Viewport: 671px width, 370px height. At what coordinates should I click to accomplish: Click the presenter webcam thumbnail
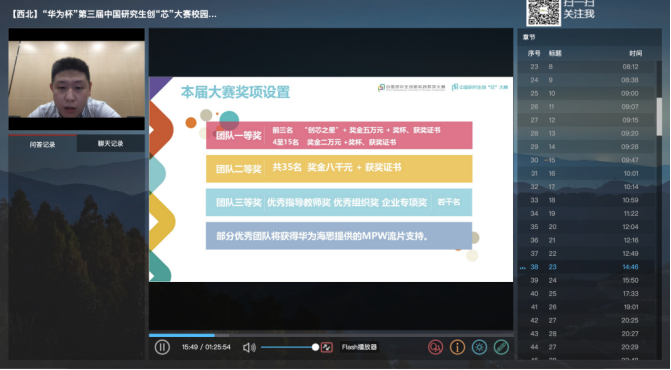[77, 79]
